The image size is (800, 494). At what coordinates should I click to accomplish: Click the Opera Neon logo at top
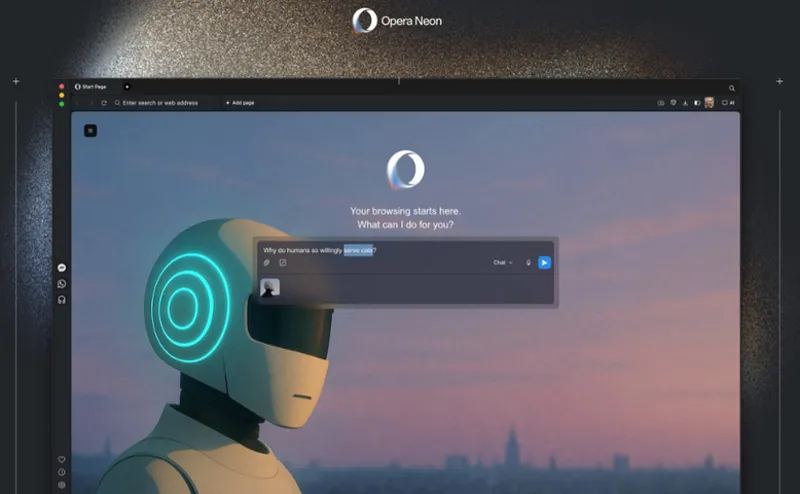coord(397,20)
